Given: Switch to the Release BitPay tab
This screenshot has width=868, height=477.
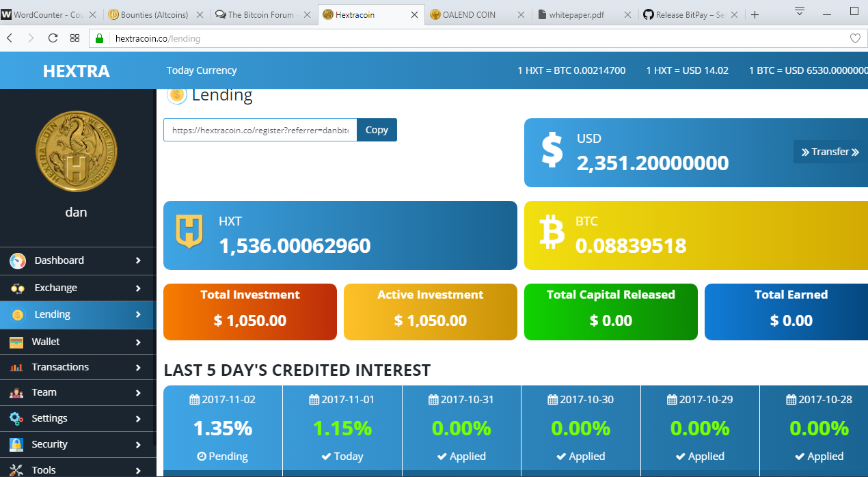Looking at the screenshot, I should [x=692, y=14].
